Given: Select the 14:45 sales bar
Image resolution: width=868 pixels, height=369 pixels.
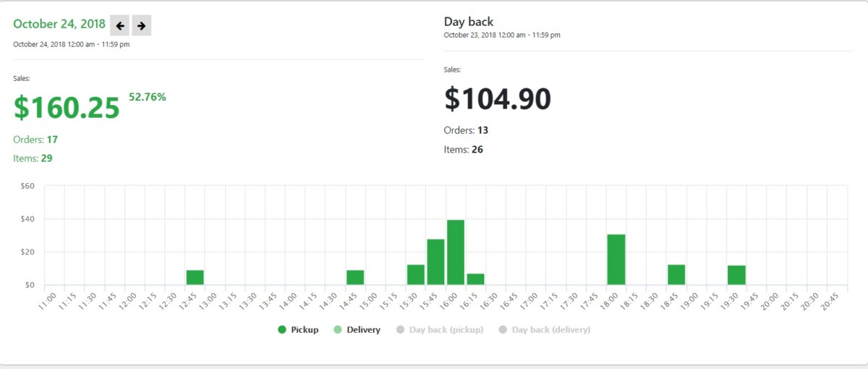Looking at the screenshot, I should [x=355, y=277].
